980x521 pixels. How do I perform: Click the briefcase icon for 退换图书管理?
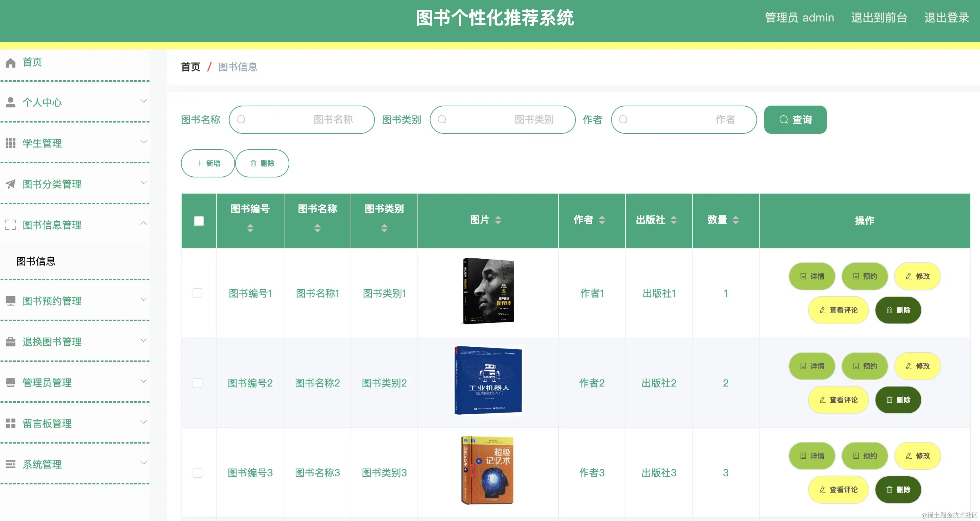click(10, 341)
